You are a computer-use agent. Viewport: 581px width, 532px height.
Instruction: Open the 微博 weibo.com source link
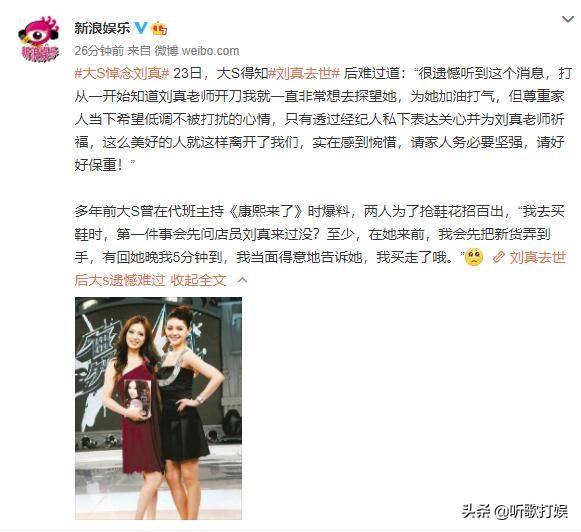(x=197, y=51)
